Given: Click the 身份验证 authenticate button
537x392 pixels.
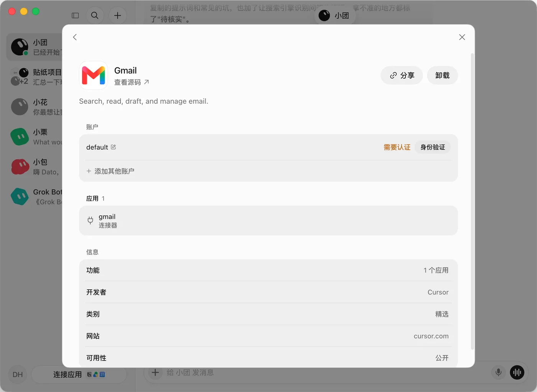Looking at the screenshot, I should (x=432, y=147).
